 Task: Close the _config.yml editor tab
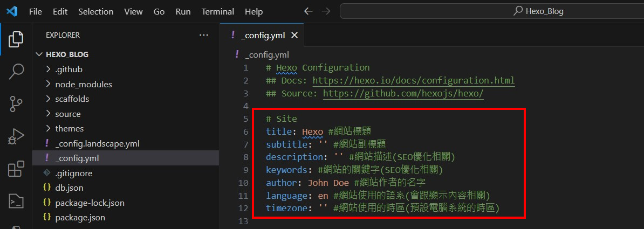294,36
